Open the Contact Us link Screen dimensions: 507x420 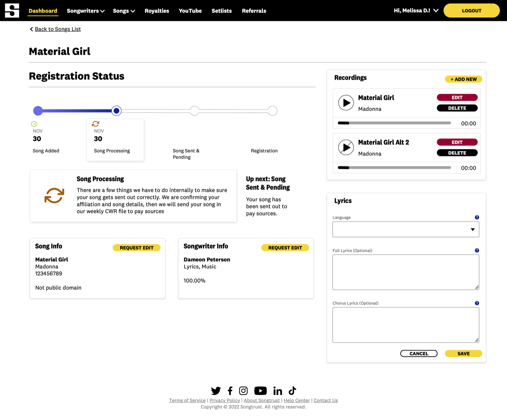[x=325, y=400]
